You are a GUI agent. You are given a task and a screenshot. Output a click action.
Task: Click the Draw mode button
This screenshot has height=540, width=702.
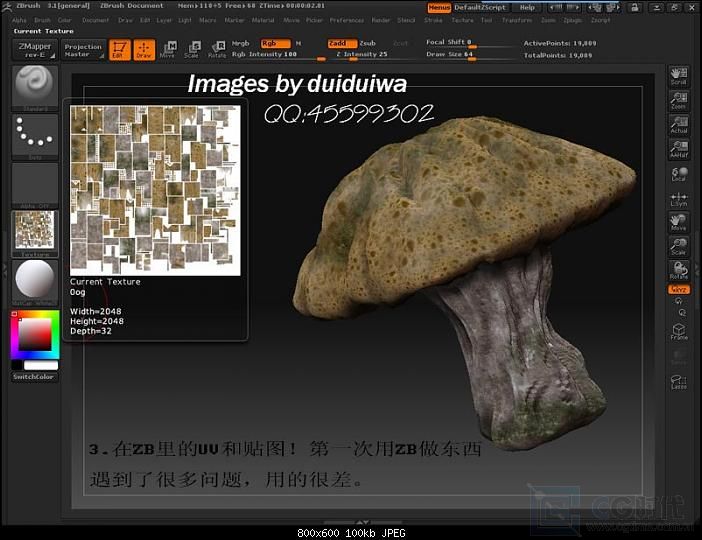pyautogui.click(x=144, y=50)
